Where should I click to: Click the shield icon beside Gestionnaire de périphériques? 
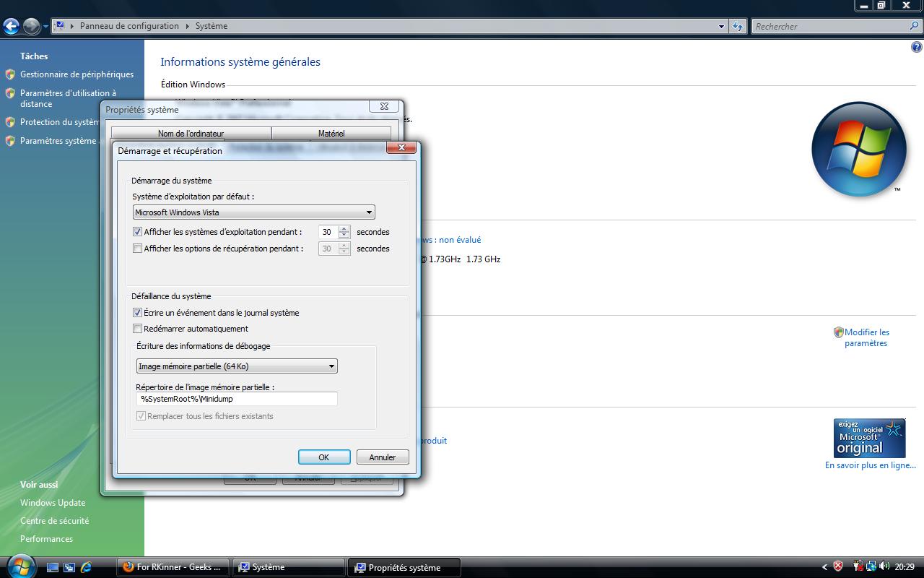coord(10,74)
